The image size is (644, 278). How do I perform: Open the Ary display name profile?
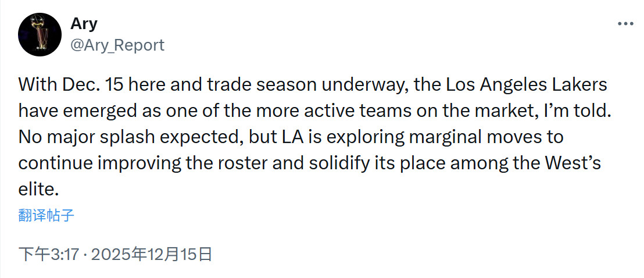84,24
